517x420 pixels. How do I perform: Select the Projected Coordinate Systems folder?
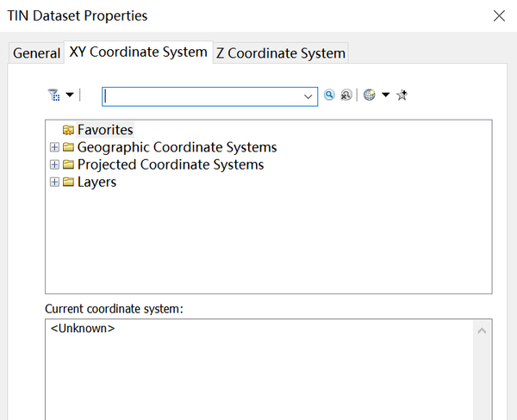point(170,164)
